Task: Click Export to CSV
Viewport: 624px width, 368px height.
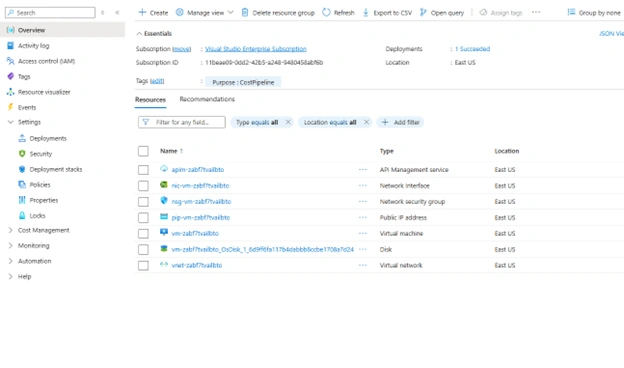Action: pyautogui.click(x=387, y=13)
